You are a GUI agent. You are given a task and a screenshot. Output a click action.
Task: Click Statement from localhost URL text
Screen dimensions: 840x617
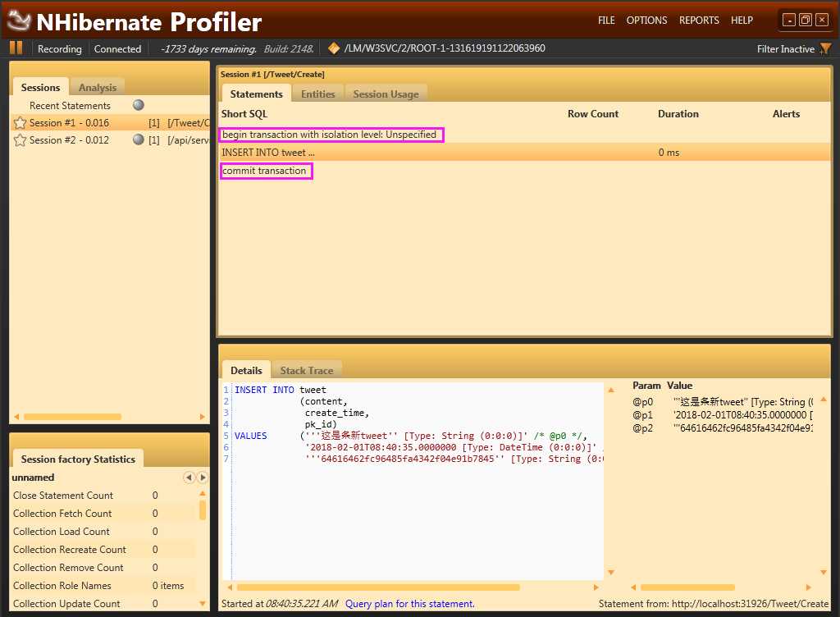pyautogui.click(x=714, y=604)
